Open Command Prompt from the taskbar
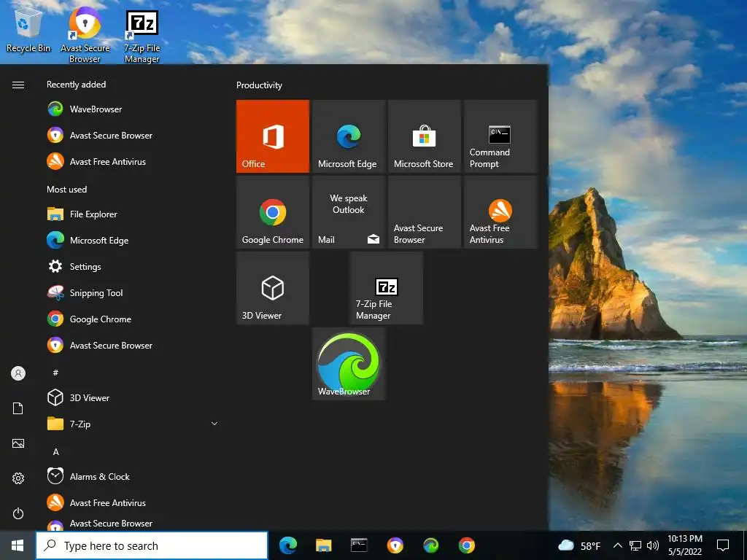747x560 pixels. [x=359, y=545]
